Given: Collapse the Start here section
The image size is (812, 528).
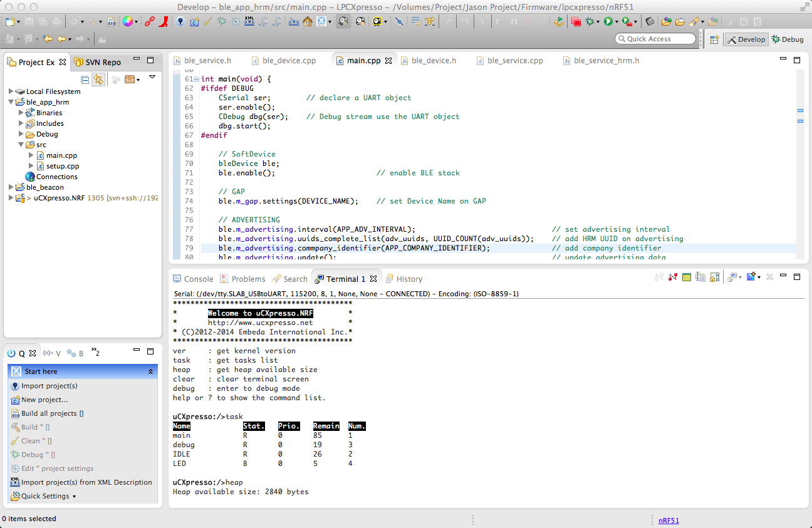Looking at the screenshot, I should 151,371.
